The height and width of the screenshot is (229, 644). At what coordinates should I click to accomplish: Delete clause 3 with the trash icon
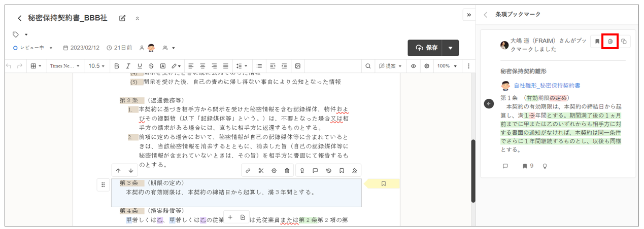[x=287, y=171]
